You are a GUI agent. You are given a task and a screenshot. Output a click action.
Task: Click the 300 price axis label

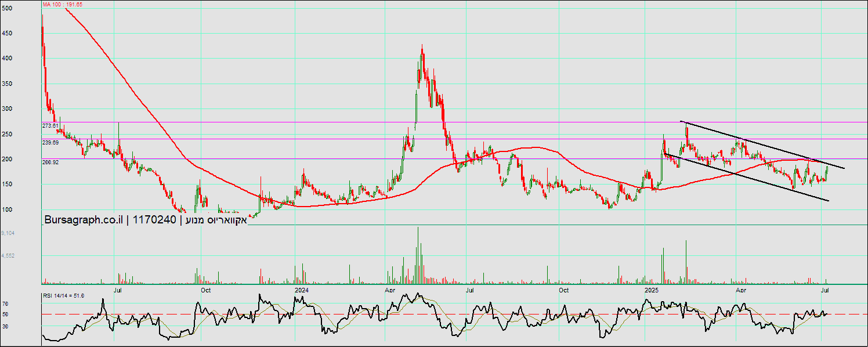[x=8, y=109]
